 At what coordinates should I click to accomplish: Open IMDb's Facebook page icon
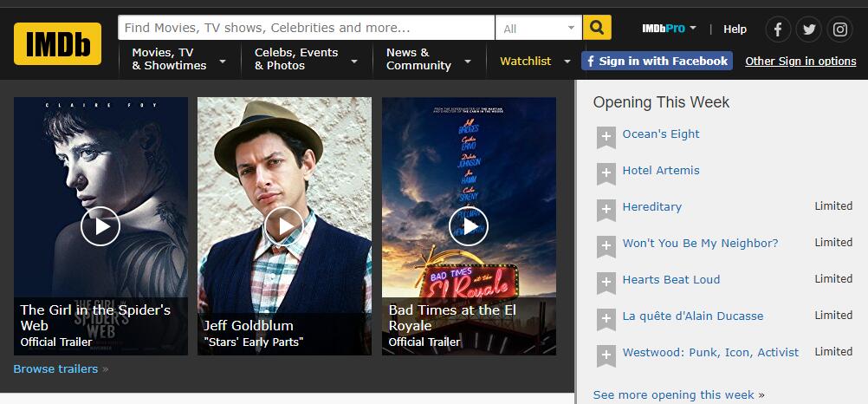[x=778, y=29]
